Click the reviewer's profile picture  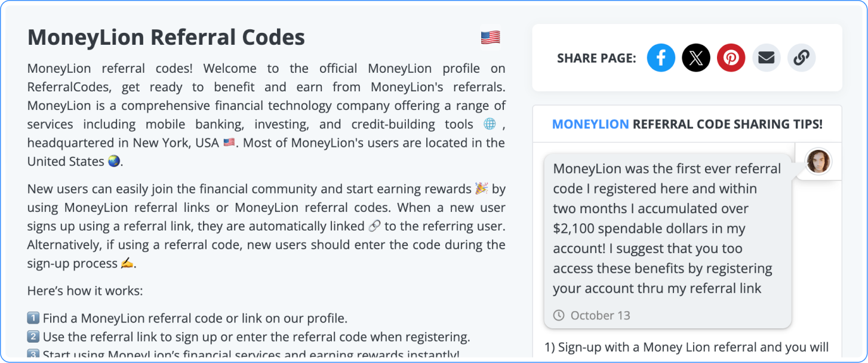[x=818, y=161]
